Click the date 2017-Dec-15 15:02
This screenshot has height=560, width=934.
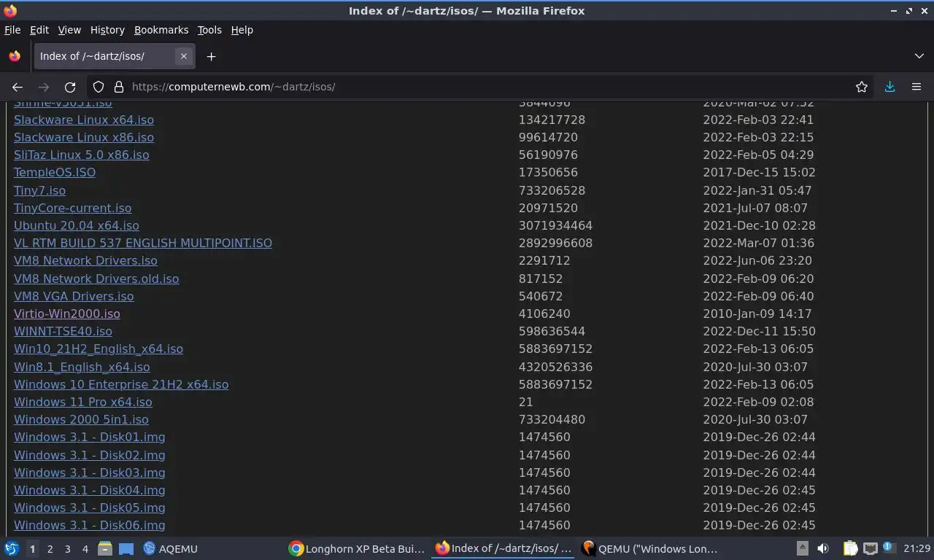pos(759,172)
